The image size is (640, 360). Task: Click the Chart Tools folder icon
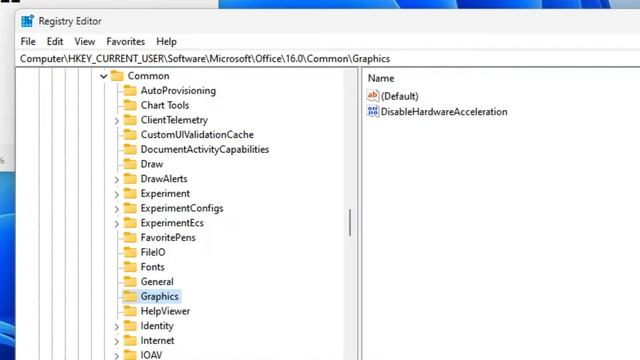click(130, 105)
